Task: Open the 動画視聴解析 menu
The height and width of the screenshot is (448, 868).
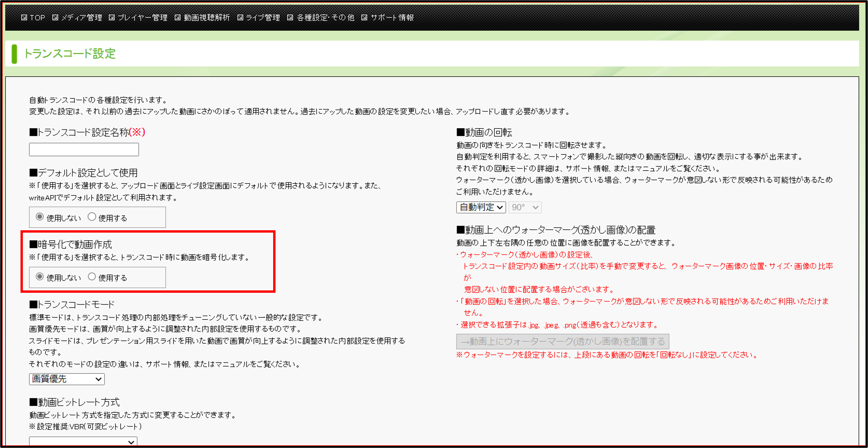Action: (x=206, y=17)
